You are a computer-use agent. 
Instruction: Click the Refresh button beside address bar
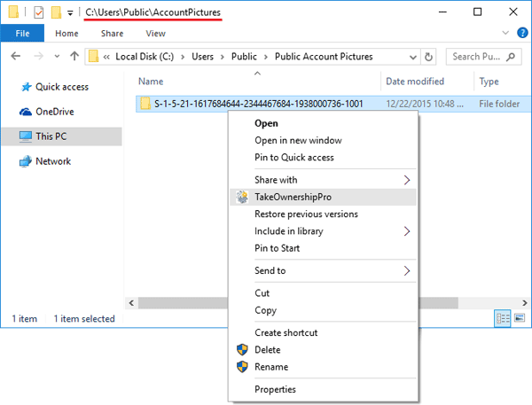(x=429, y=57)
